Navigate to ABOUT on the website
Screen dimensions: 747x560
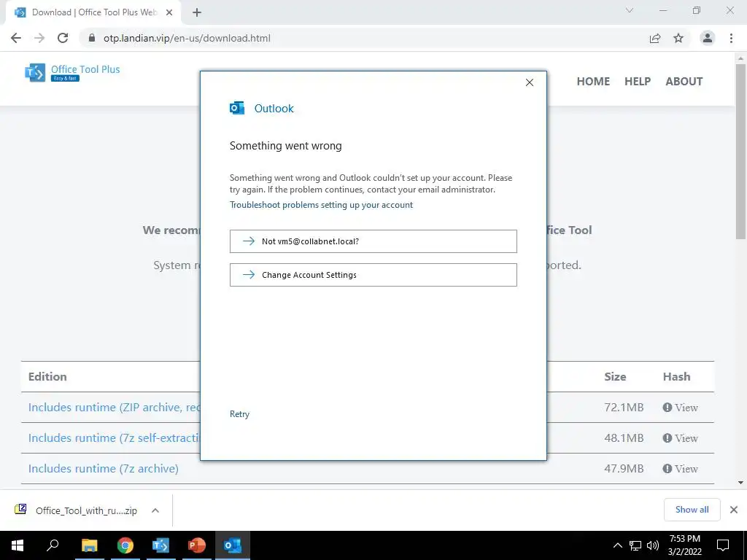pyautogui.click(x=684, y=82)
